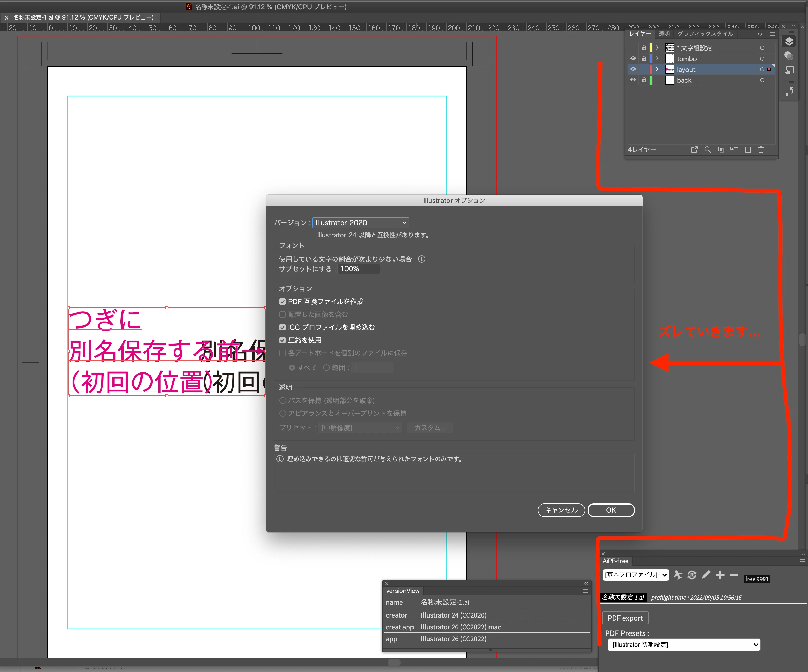Switch to the グラフィックスタイル tab
This screenshot has width=808, height=672.
[705, 34]
